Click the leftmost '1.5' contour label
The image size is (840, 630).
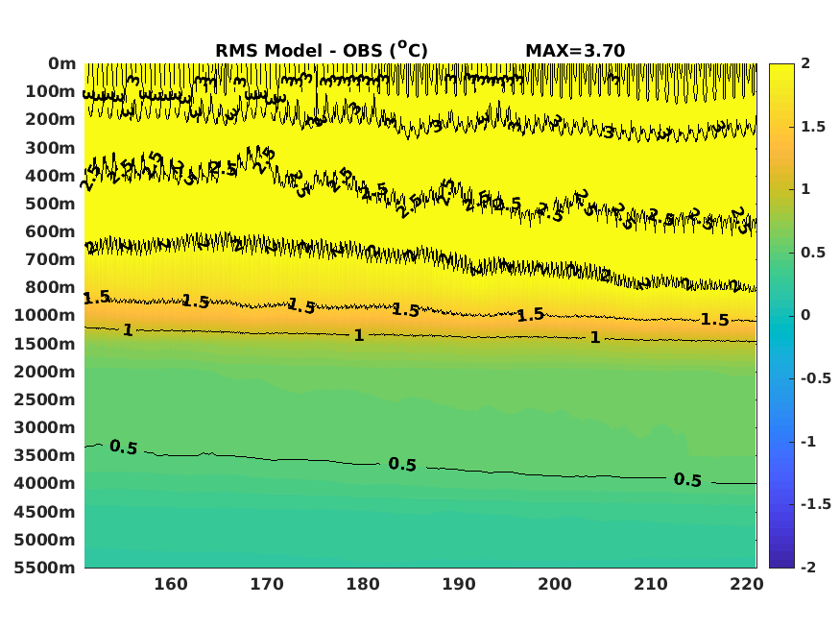coord(97,298)
